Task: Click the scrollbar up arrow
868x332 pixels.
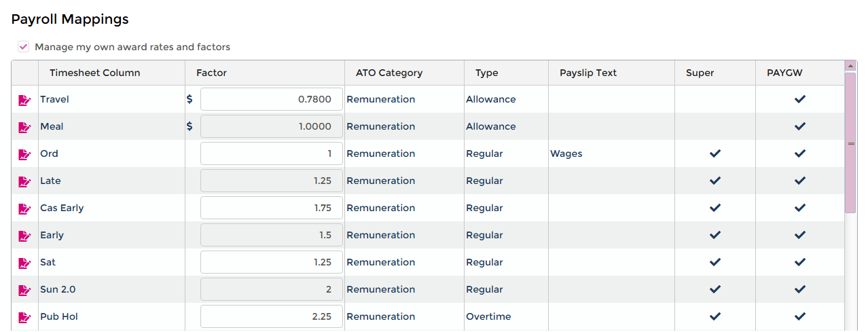Action: click(850, 66)
